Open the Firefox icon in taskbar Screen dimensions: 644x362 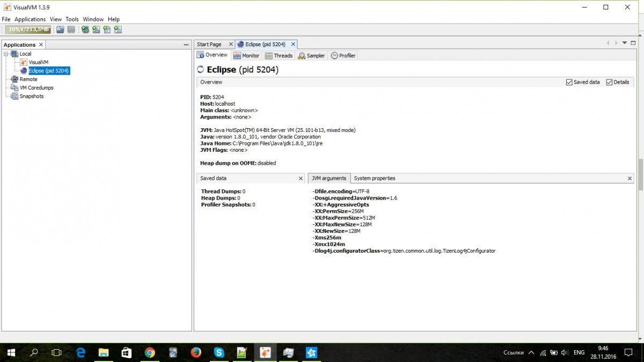tap(196, 352)
